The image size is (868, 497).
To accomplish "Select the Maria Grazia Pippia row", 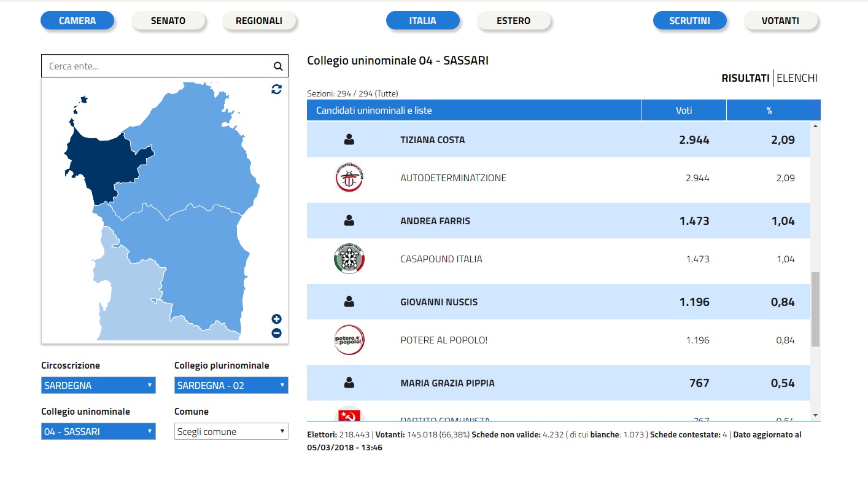I will 559,383.
